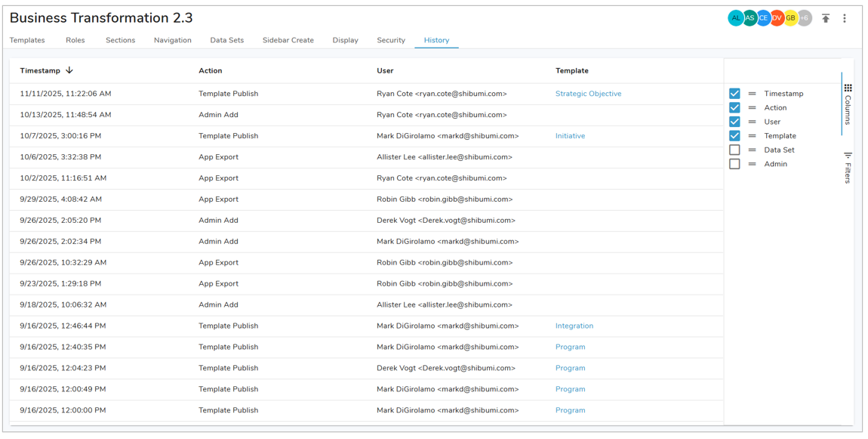
Task: Expand the Filters side panel
Action: [848, 168]
